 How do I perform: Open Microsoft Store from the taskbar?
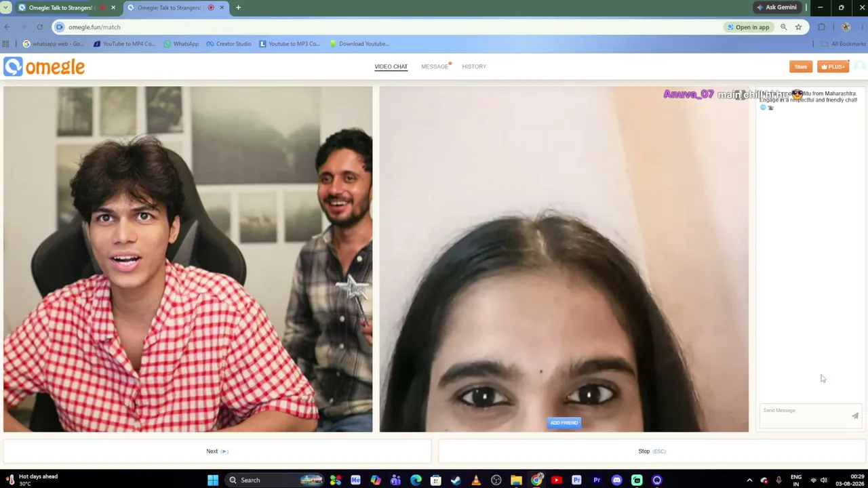(436, 480)
